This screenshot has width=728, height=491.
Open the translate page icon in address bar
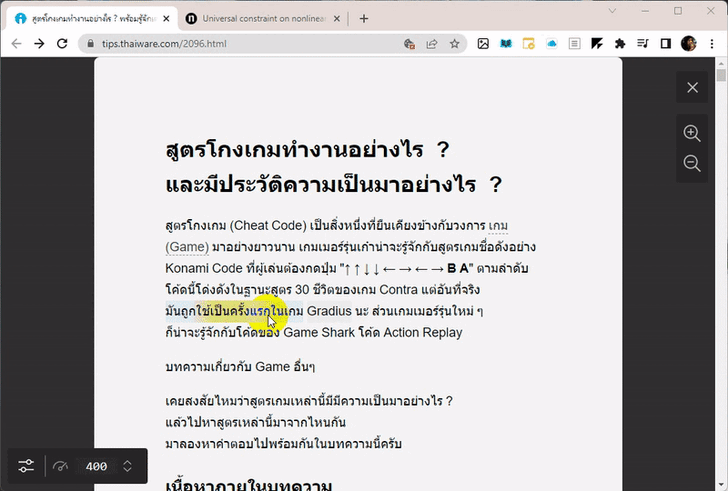[x=409, y=44]
